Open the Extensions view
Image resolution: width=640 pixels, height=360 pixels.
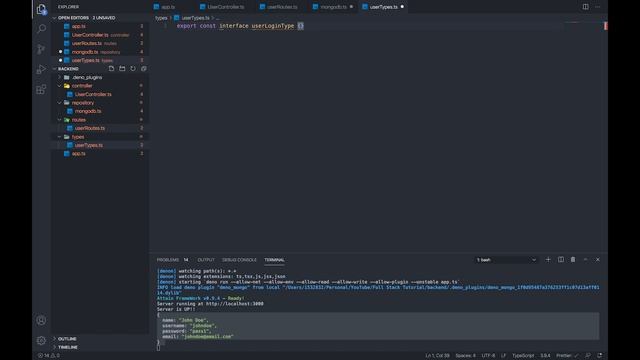(41, 89)
